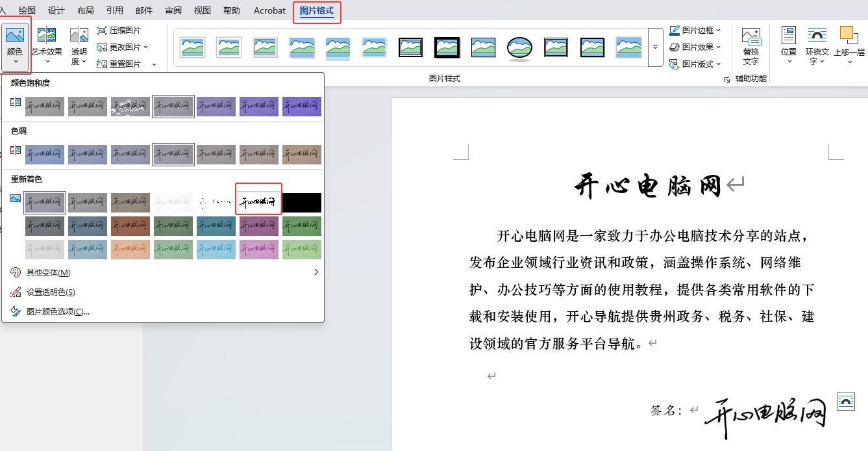Image resolution: width=868 pixels, height=451 pixels.
Task: Open 艺术效果 artistic effects tool
Action: coord(47,35)
